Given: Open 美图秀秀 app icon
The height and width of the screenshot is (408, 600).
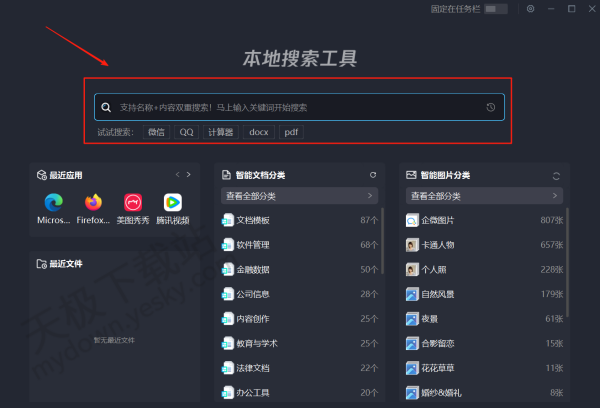Looking at the screenshot, I should coord(133,203).
